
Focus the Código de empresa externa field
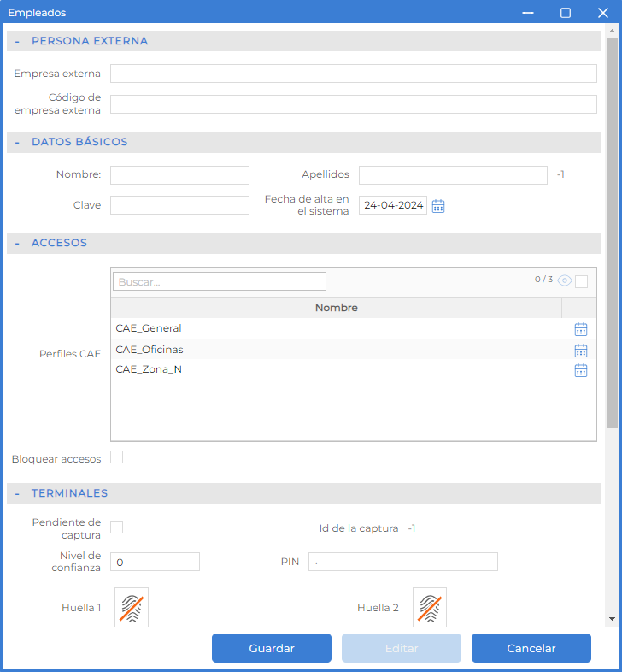click(354, 104)
